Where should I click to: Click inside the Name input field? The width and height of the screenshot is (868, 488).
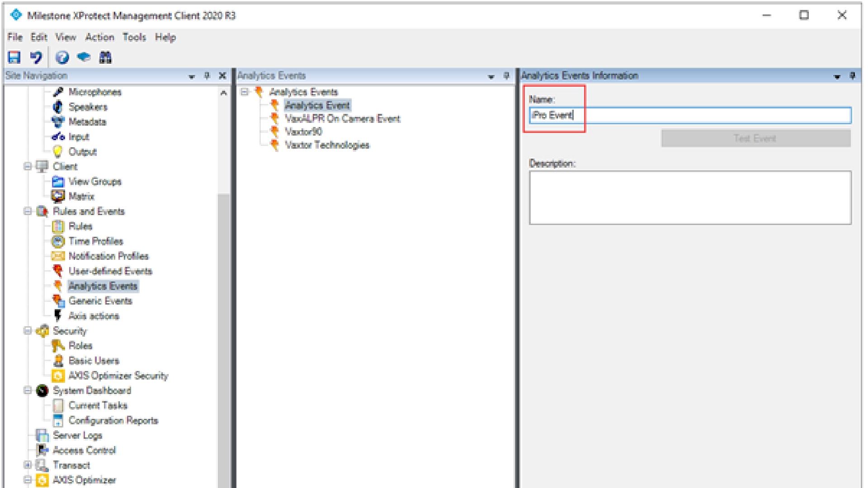[x=690, y=115]
